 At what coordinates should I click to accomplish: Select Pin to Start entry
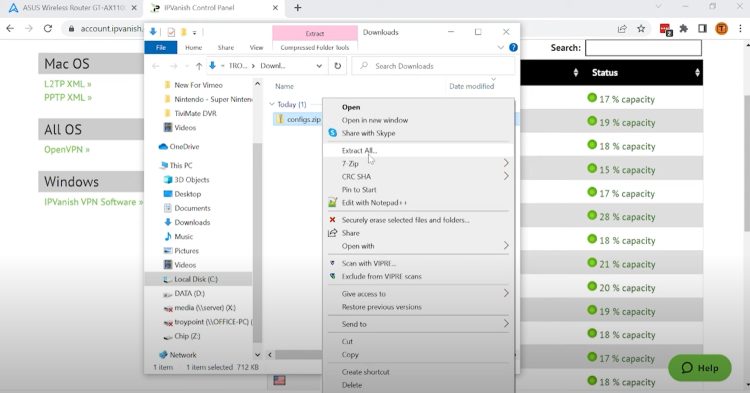pos(359,190)
